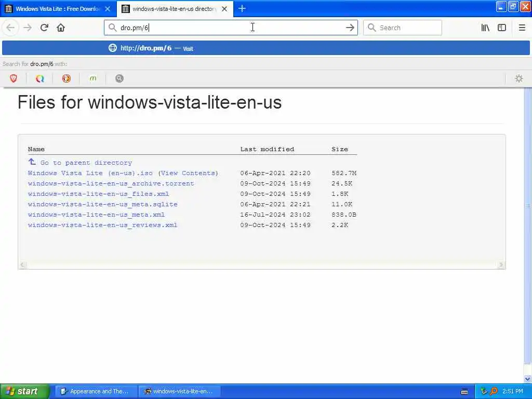Image resolution: width=532 pixels, height=399 pixels.
Task: Select windows-vista-lite-en taskbar button
Action: [x=179, y=391]
